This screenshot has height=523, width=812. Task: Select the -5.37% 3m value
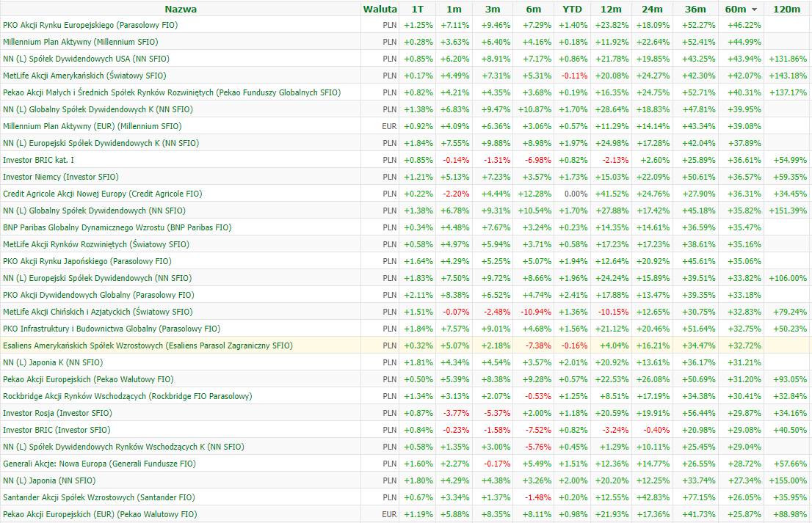496,413
